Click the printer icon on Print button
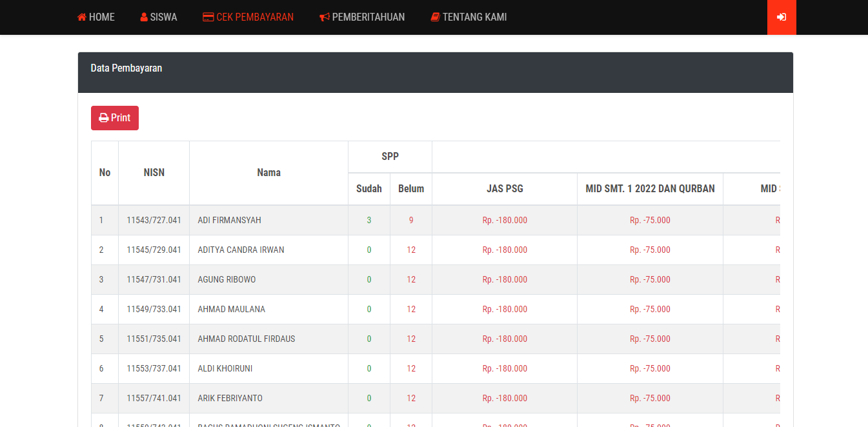868x427 pixels. (103, 118)
